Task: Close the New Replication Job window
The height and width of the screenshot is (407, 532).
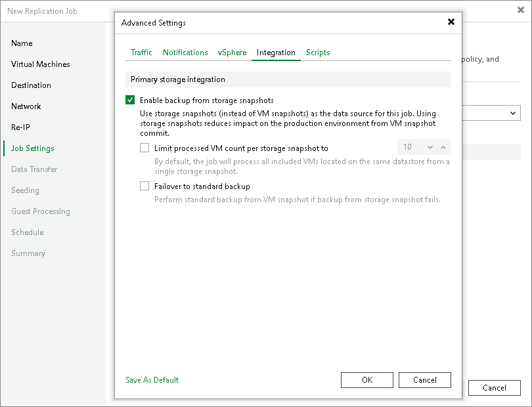Action: point(520,11)
